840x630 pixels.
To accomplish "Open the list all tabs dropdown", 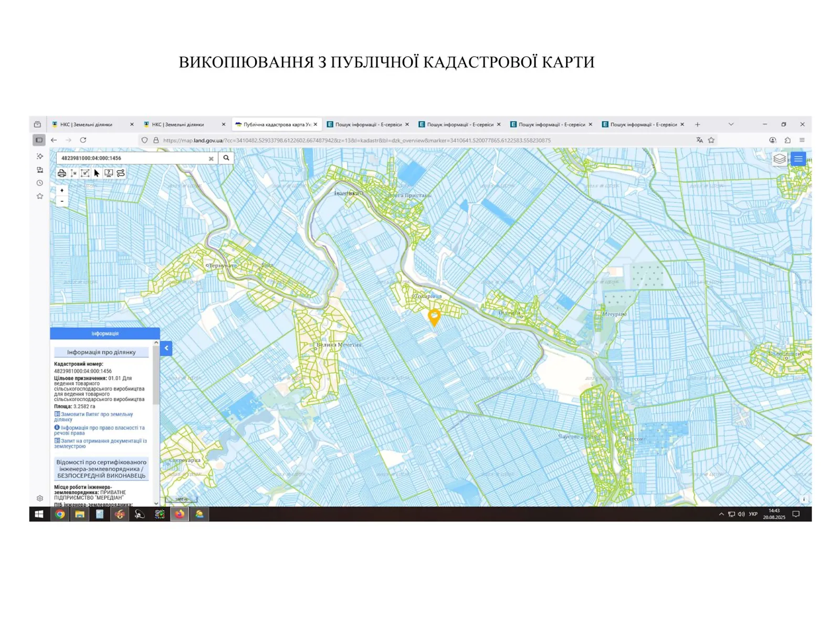I will click(731, 124).
